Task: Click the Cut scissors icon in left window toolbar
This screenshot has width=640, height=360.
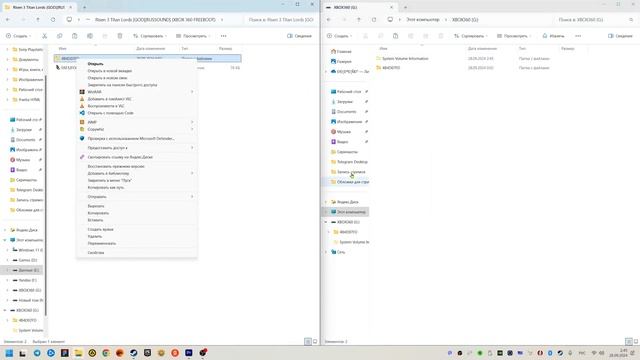Action: [x=44, y=36]
